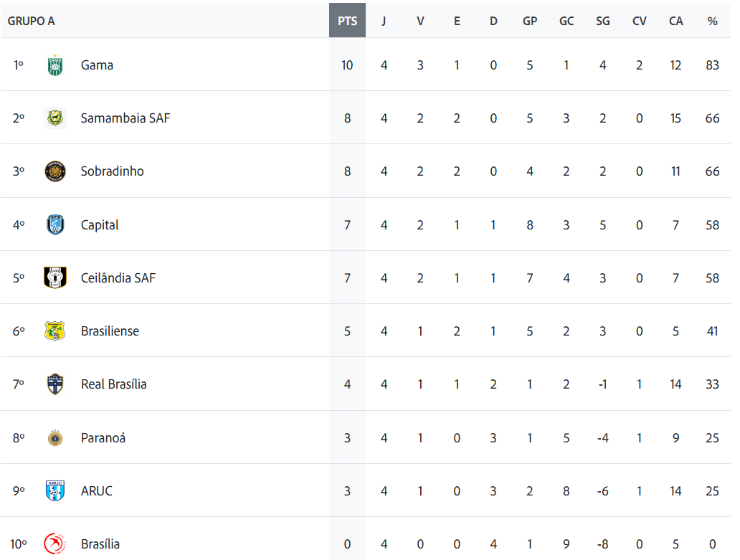The width and height of the screenshot is (740, 560).
Task: Click the ARUC team crest icon
Action: point(55,491)
